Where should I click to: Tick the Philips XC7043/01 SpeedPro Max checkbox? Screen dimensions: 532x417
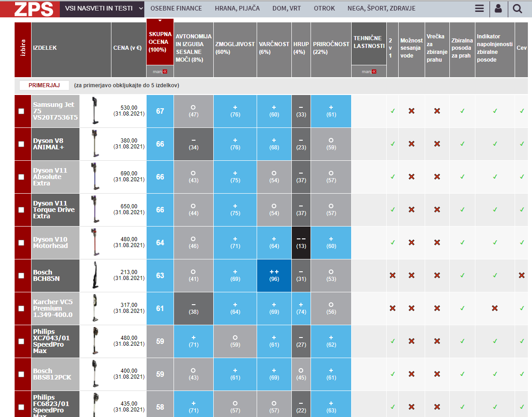pyautogui.click(x=21, y=342)
